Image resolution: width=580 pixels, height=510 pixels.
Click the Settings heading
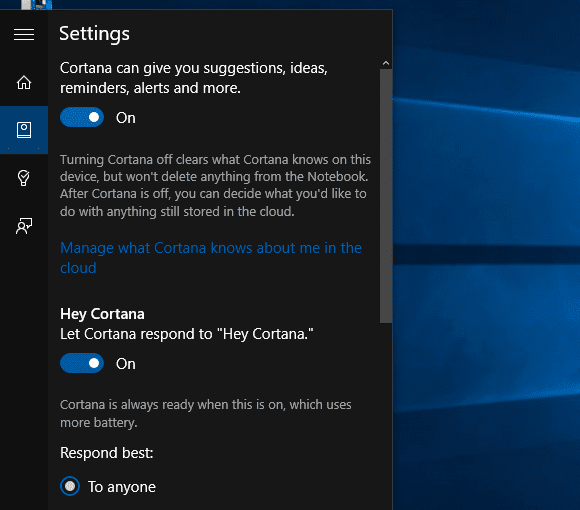tap(94, 34)
